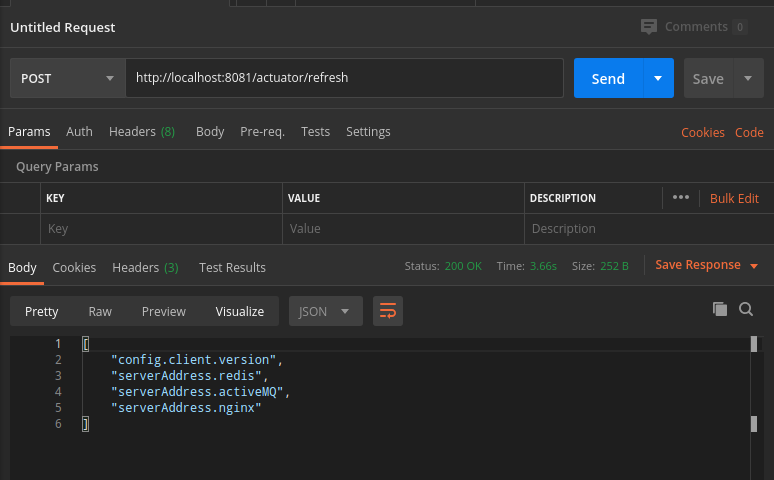Click the Bulk Edit link
The image size is (774, 480).
(x=734, y=198)
